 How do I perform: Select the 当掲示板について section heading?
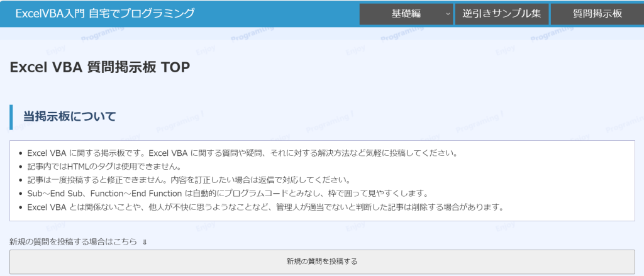coord(69,117)
